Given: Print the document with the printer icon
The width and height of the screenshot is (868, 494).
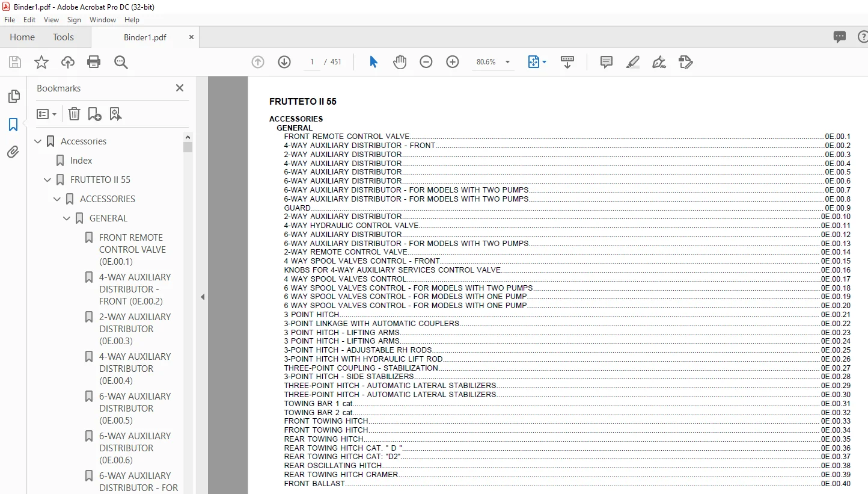Looking at the screenshot, I should 94,62.
